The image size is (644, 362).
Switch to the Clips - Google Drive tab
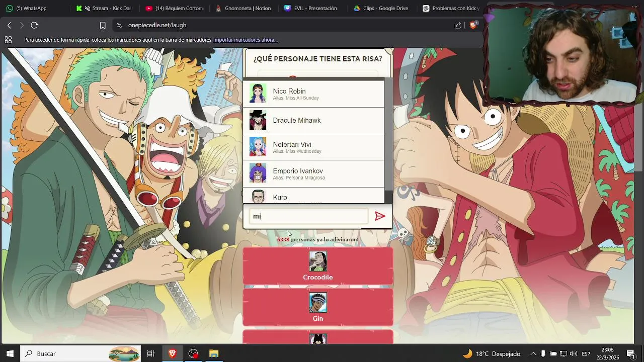pos(381,8)
